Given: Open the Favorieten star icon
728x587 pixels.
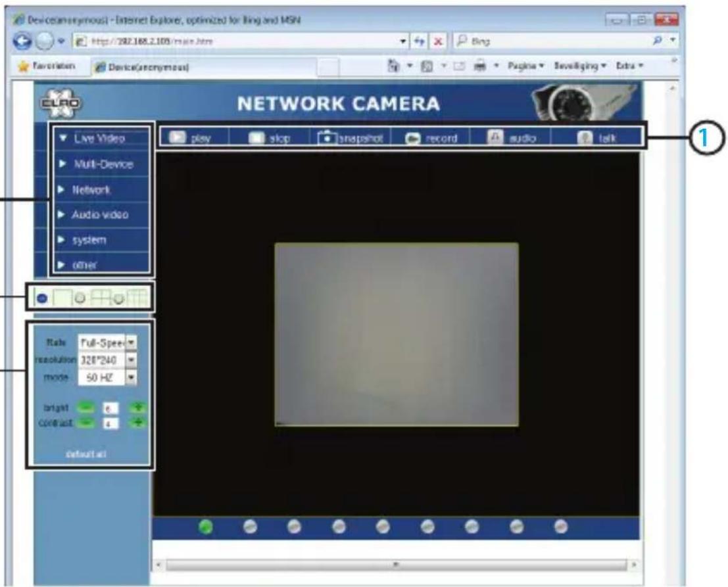Looking at the screenshot, I should pos(23,66).
